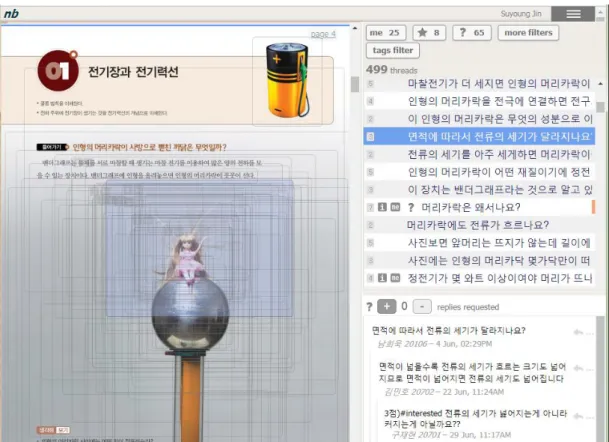Click the red 01 chapter badge

pyautogui.click(x=58, y=70)
